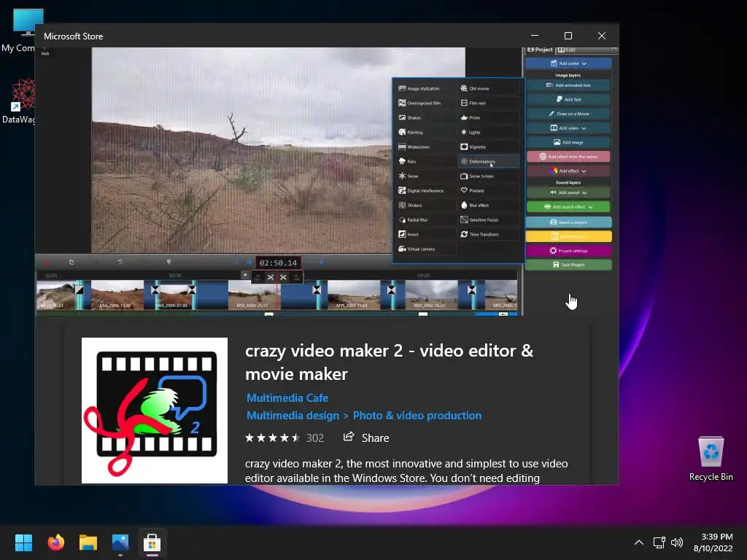Click Time Transform arrows icon in preview
Screen dimensions: 747x560
[x=464, y=234]
